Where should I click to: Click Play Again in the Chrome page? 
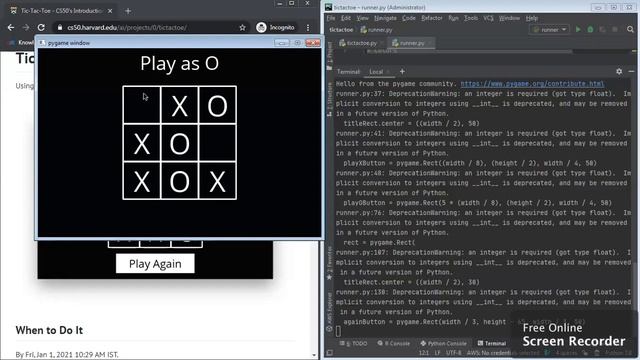click(x=155, y=264)
